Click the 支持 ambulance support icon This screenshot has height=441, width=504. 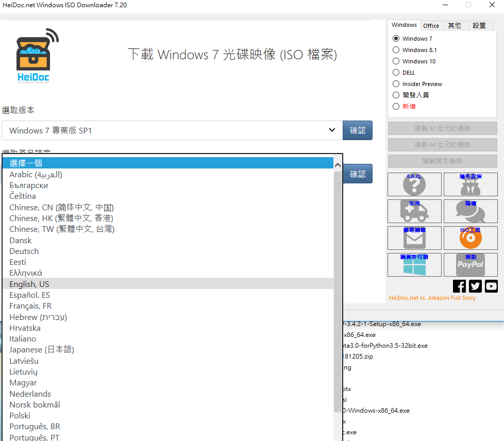tap(414, 211)
